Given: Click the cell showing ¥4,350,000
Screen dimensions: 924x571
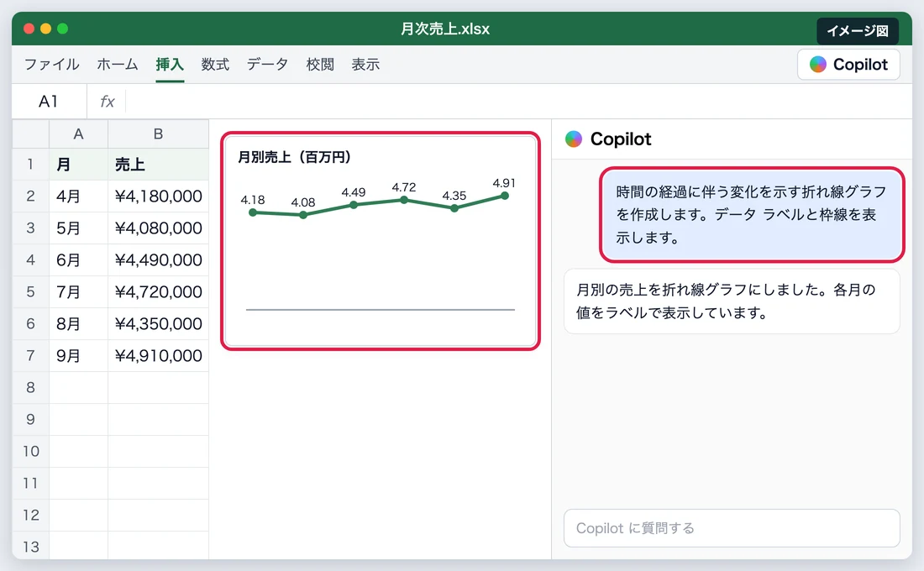Looking at the screenshot, I should (x=158, y=323).
